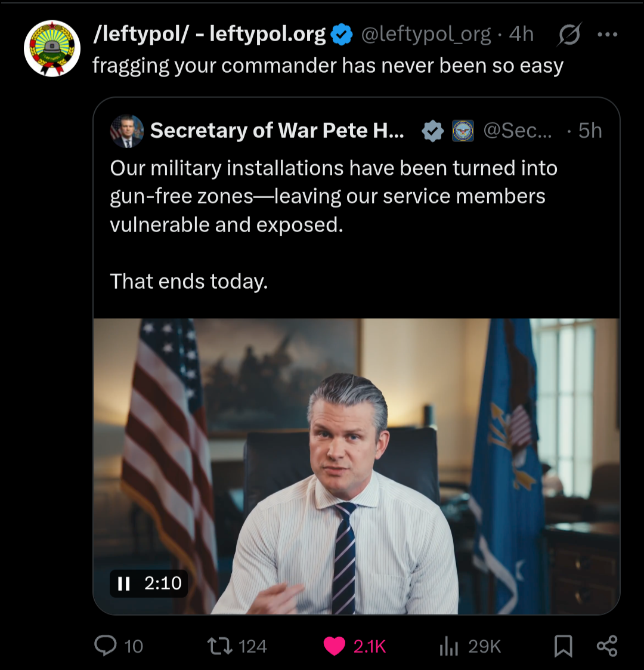Click the share icon

(607, 646)
